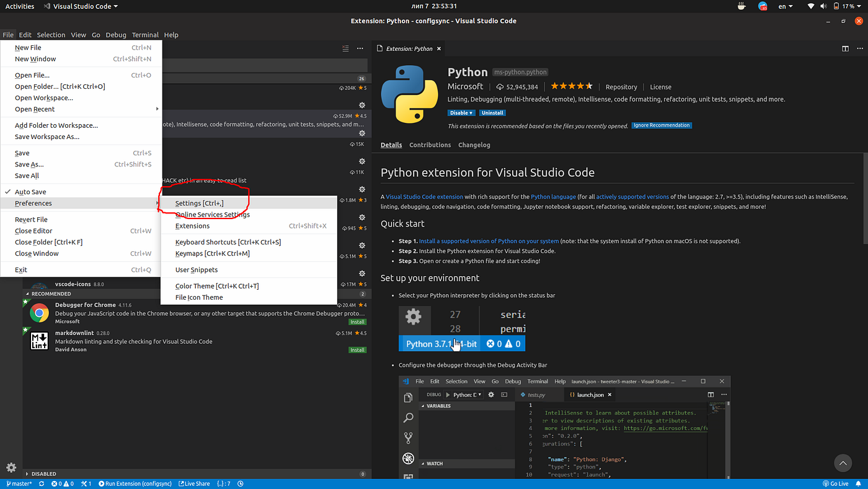This screenshot has width=868, height=489.
Task: Open the Terminal menu
Action: click(x=145, y=35)
